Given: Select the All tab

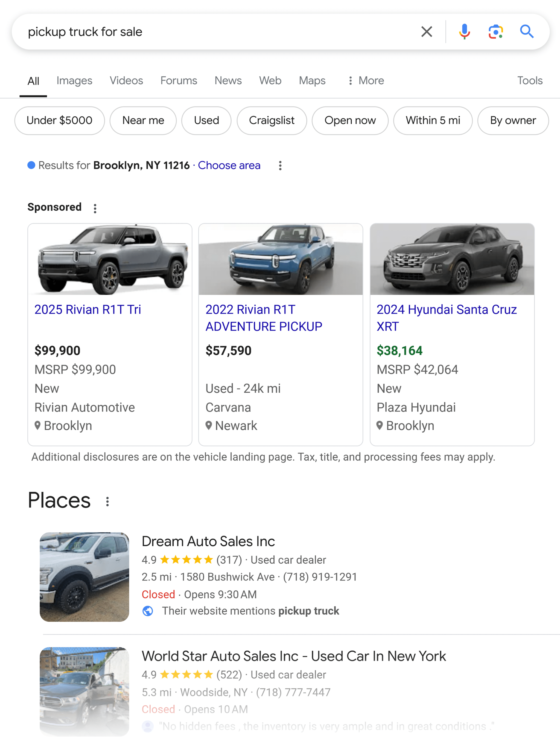Looking at the screenshot, I should 33,81.
